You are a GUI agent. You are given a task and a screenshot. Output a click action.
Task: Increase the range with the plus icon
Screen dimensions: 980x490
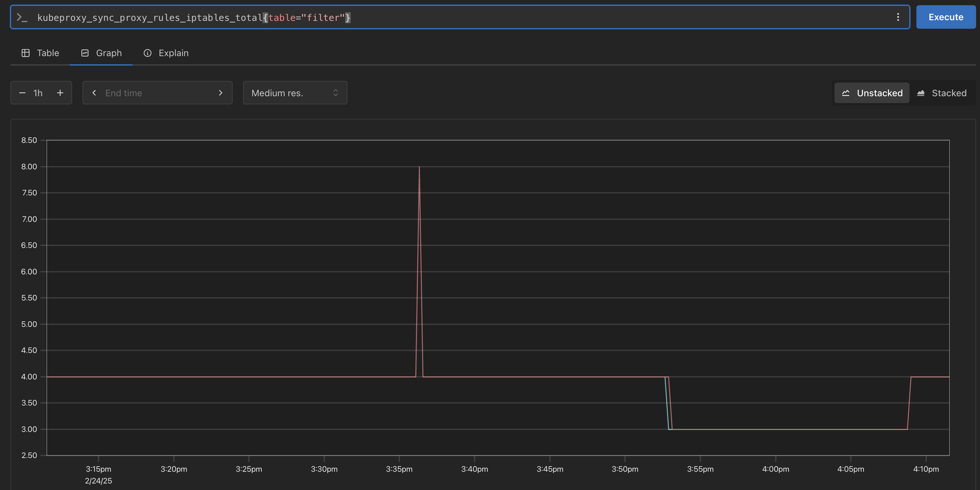[x=60, y=93]
